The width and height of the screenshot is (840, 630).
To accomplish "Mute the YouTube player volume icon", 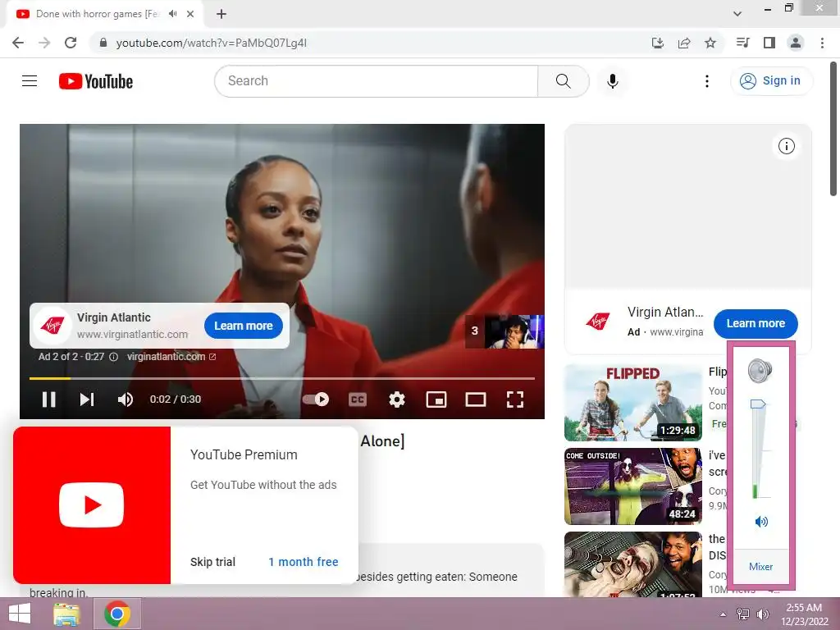I will pos(126,399).
